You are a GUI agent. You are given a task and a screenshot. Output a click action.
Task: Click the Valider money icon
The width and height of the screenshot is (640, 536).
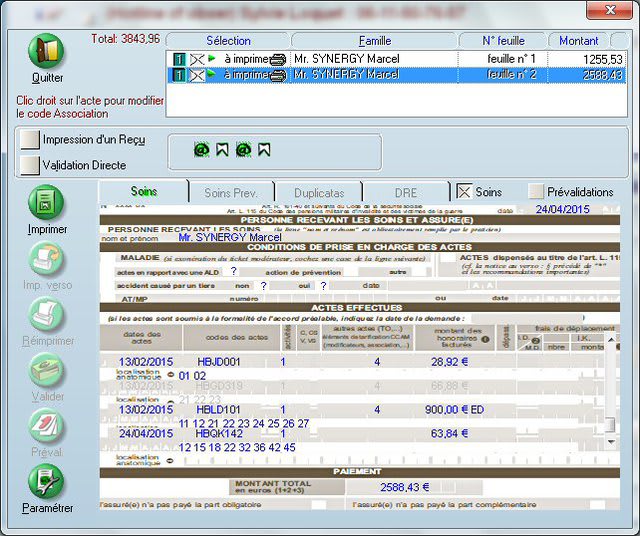coord(46,370)
